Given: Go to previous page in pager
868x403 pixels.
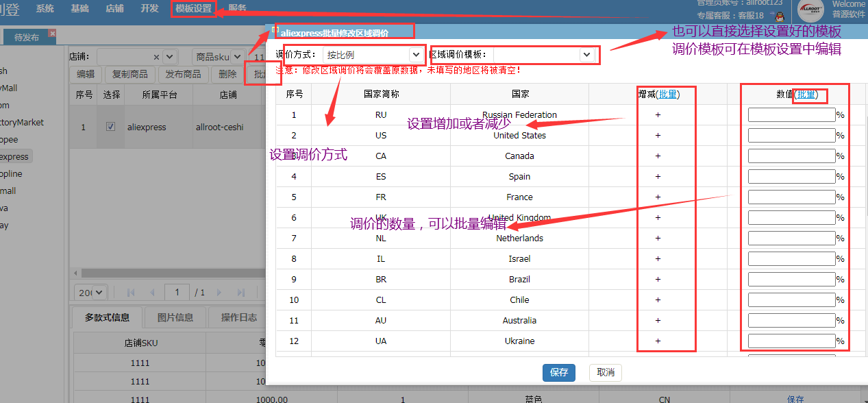Looking at the screenshot, I should pyautogui.click(x=152, y=293).
